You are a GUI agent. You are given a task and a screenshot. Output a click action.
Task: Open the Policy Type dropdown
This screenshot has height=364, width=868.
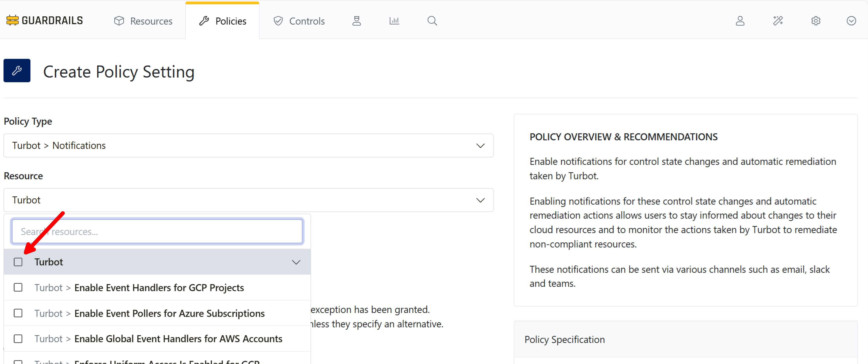tap(248, 146)
